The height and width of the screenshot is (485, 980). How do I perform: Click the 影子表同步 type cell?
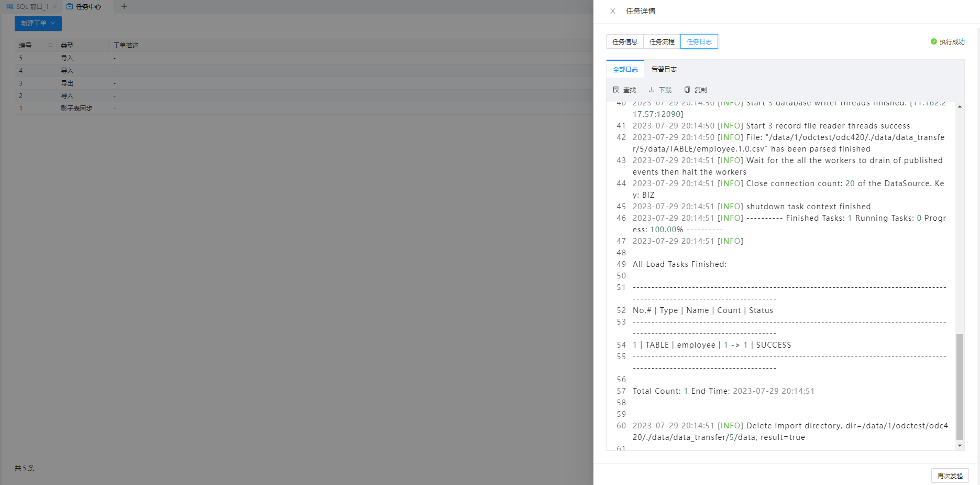[x=76, y=109]
